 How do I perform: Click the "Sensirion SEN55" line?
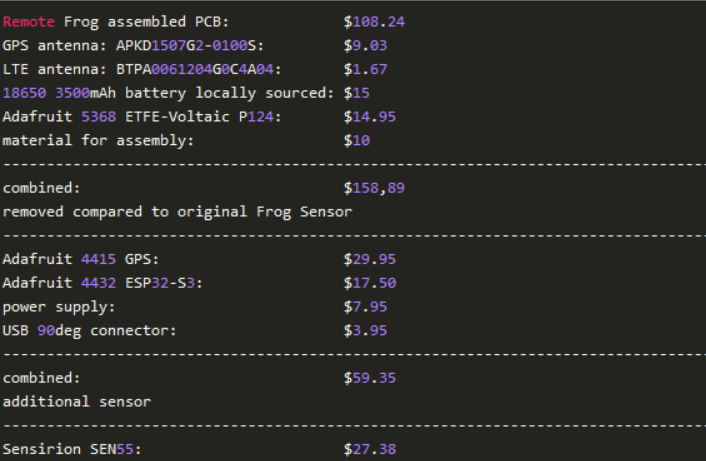(72, 450)
